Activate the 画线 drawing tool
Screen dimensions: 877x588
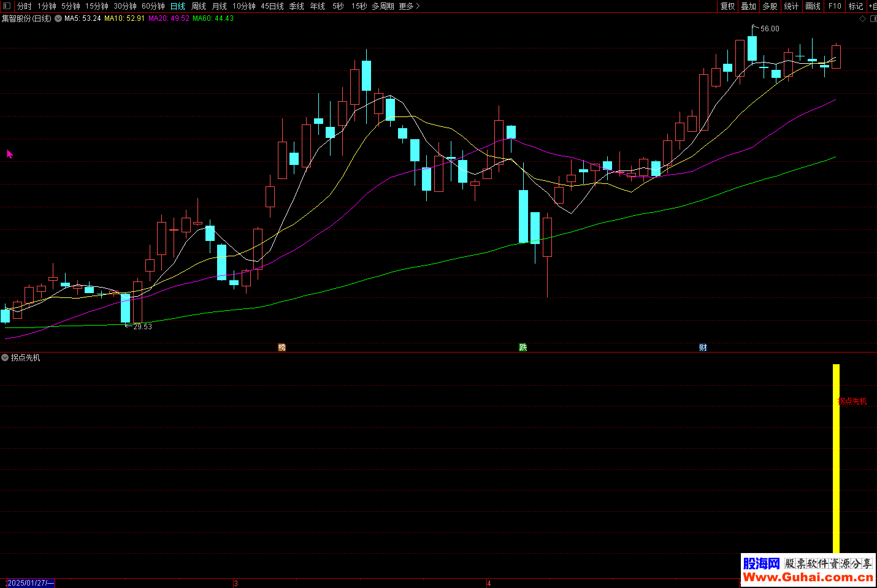(x=813, y=6)
